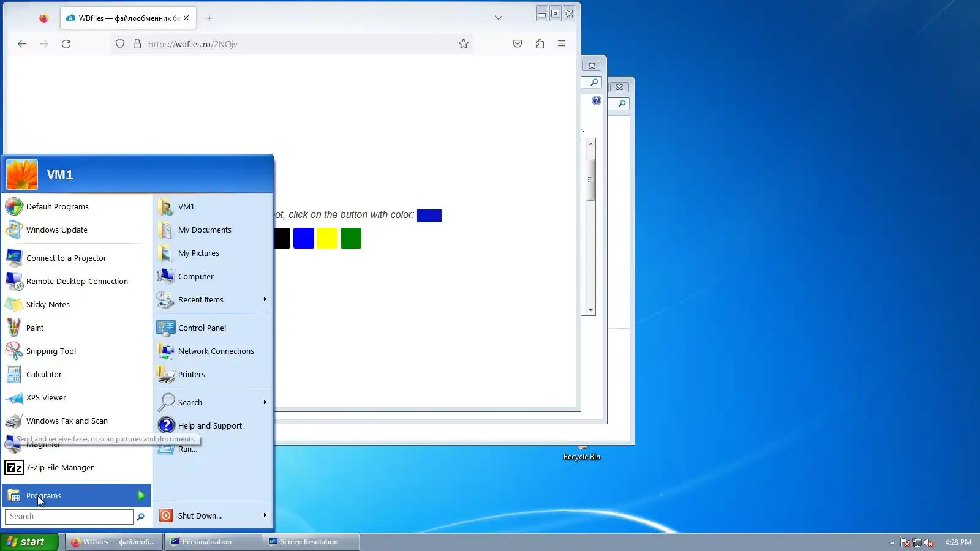Click the Start button
This screenshot has height=551, width=980.
pos(29,542)
